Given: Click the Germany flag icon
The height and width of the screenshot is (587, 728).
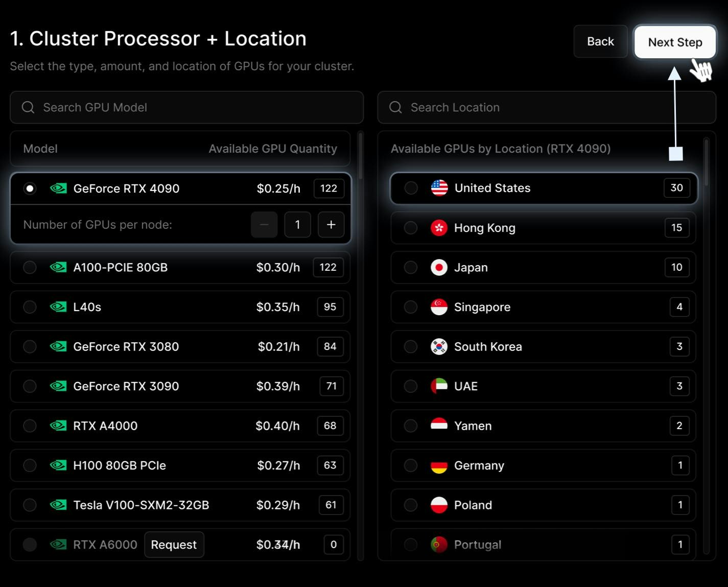Looking at the screenshot, I should click(x=439, y=465).
